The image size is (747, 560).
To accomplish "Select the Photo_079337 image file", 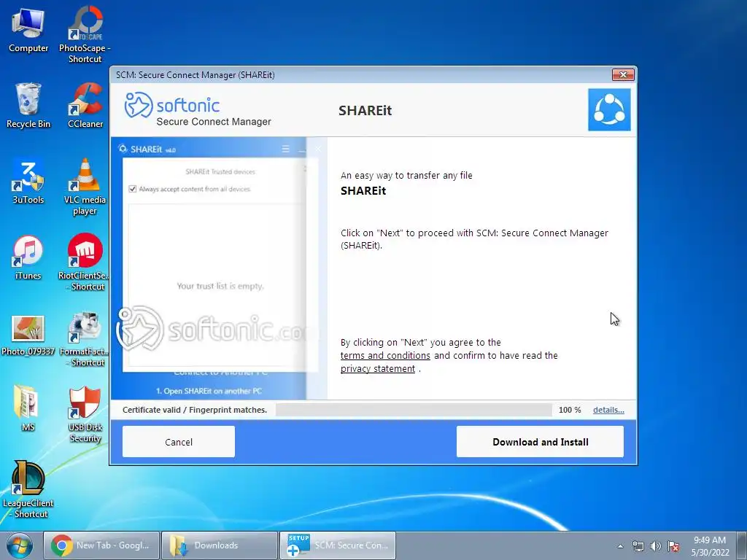I will click(28, 335).
